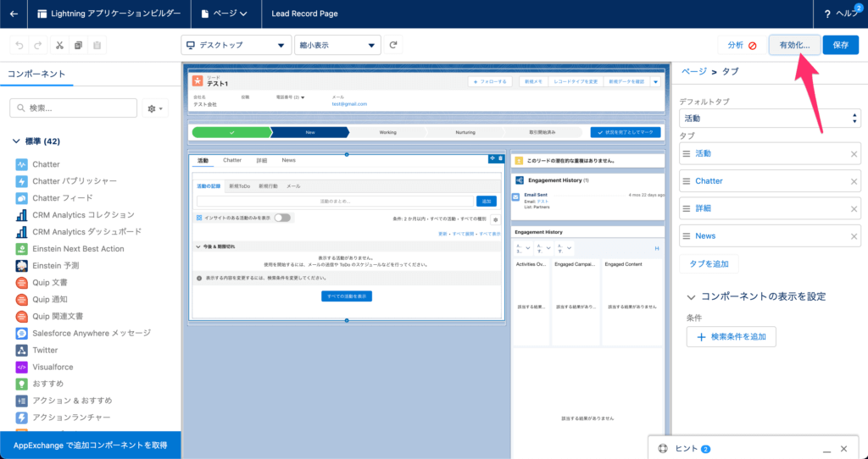This screenshot has width=868, height=459.
Task: Collapse コンポーネントの表示を設定 section
Action: pos(691,297)
